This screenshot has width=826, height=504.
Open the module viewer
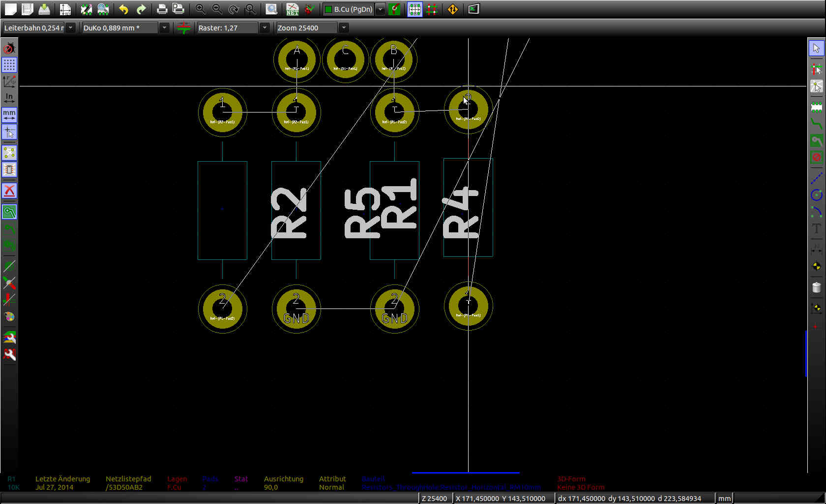pos(103,9)
